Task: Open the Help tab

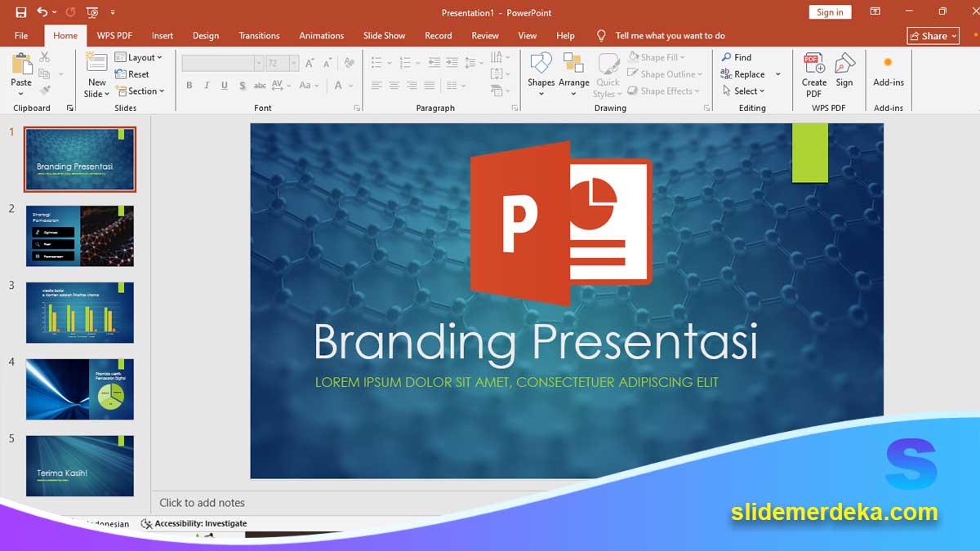Action: 565,36
